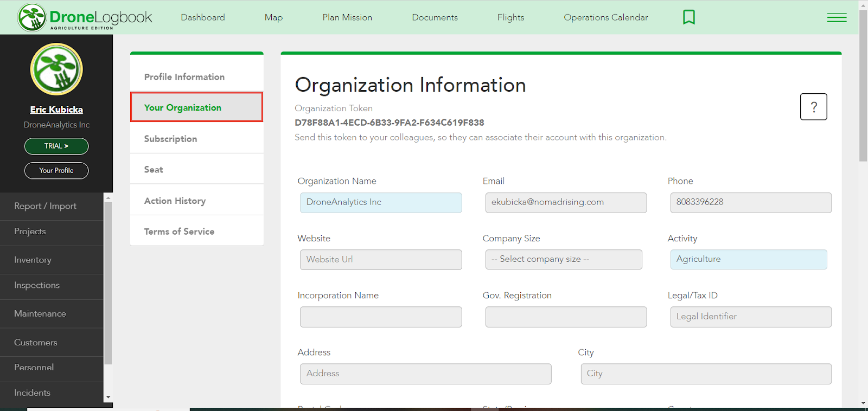Click the Organization Name field
The width and height of the screenshot is (868, 411).
[381, 202]
